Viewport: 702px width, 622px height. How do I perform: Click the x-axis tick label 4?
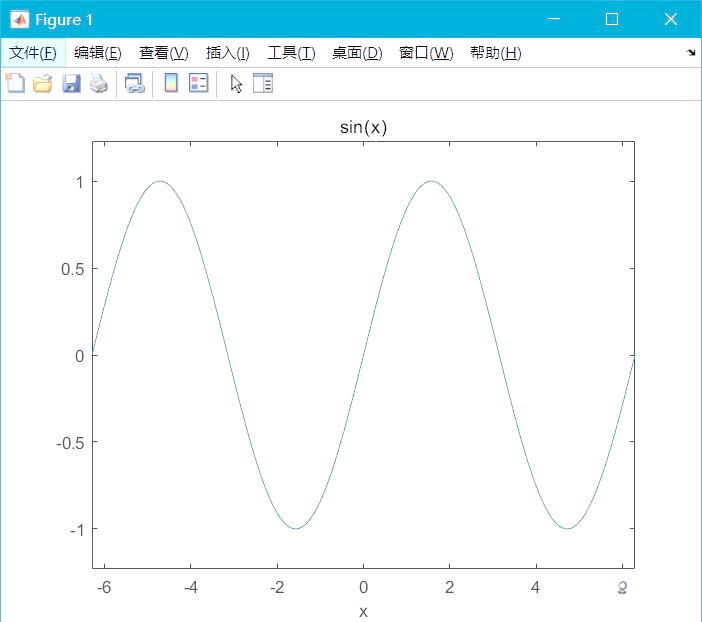(x=535, y=587)
